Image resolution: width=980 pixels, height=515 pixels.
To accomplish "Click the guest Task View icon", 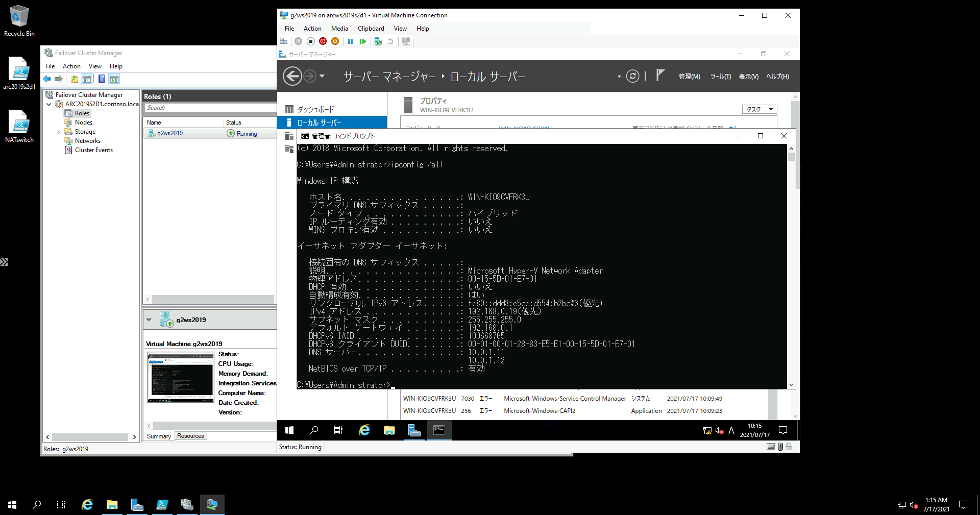I will pyautogui.click(x=338, y=430).
